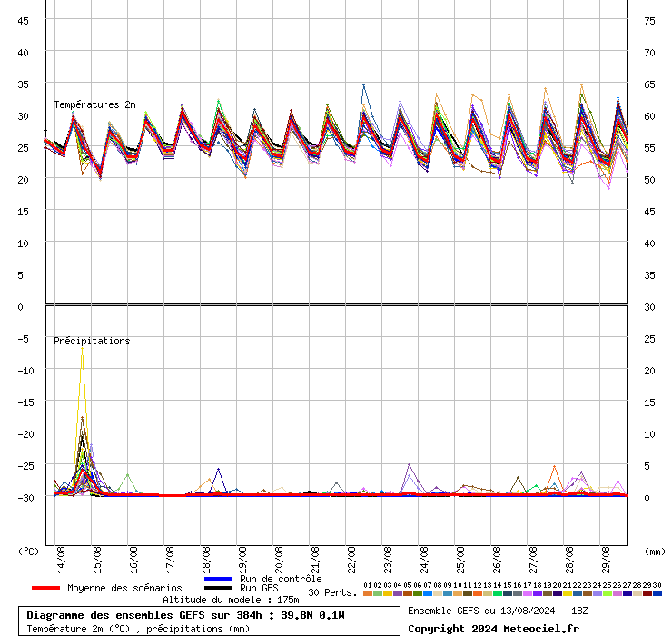Image resolution: width=672 pixels, height=636 pixels.
Task: Click the 14/08 date label
Action: [61, 560]
